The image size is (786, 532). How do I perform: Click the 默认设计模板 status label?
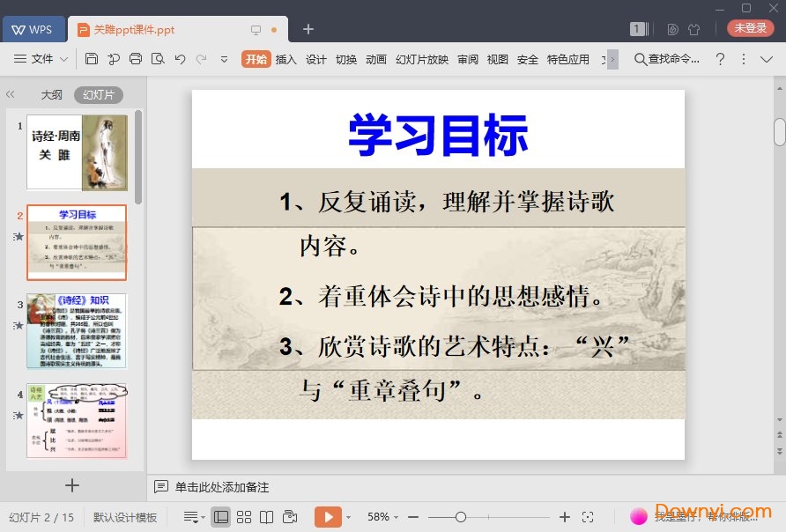point(125,518)
